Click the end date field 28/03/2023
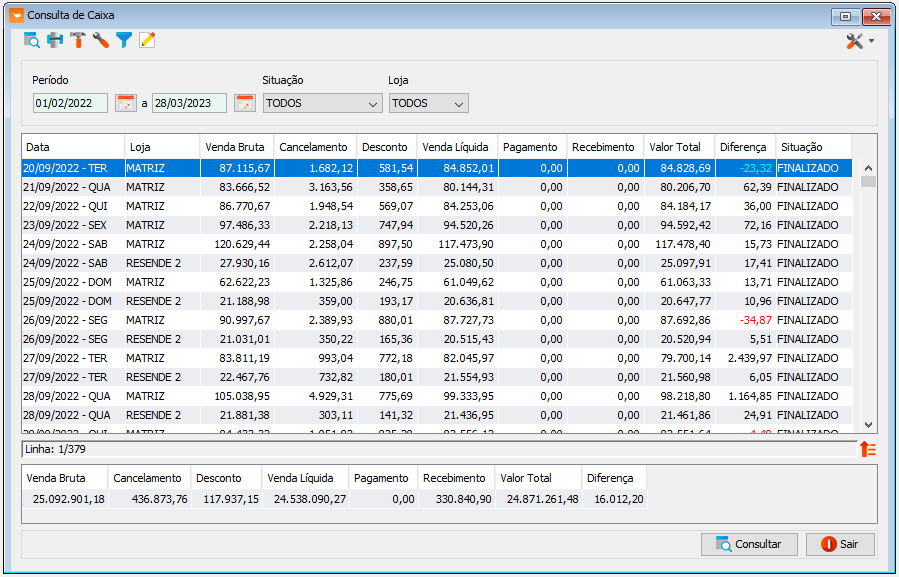899x577 pixels. (x=189, y=103)
